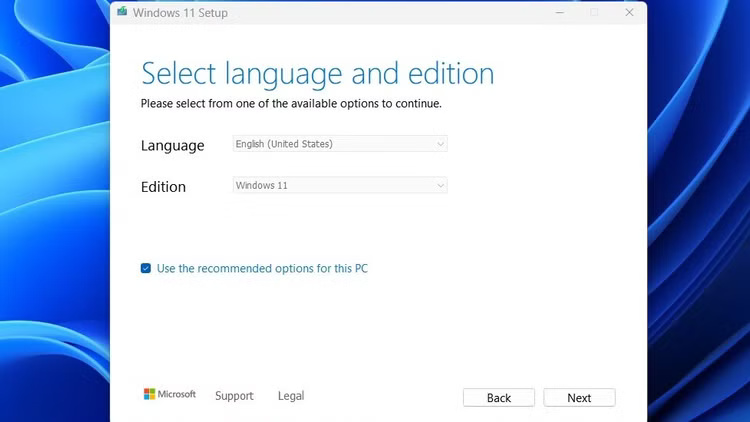Open the Edition dropdown
This screenshot has width=750, height=422.
tap(340, 186)
